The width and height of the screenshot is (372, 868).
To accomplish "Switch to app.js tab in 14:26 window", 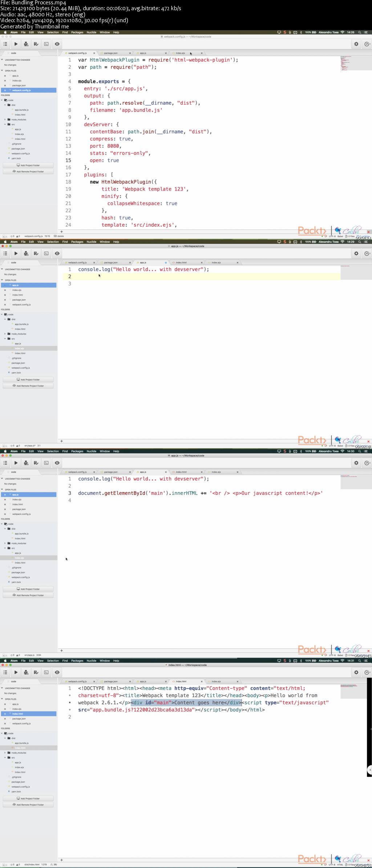I will (143, 53).
